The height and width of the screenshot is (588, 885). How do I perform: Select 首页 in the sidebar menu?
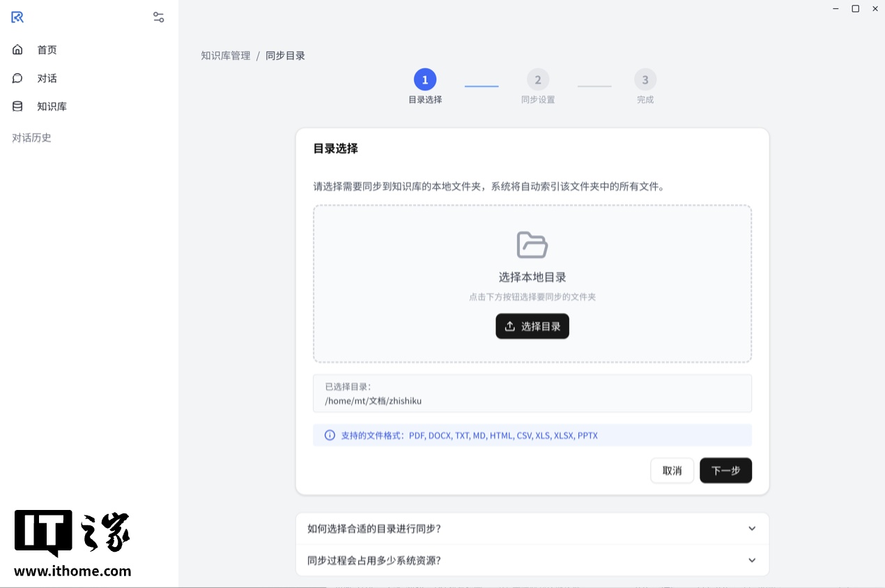pyautogui.click(x=47, y=49)
